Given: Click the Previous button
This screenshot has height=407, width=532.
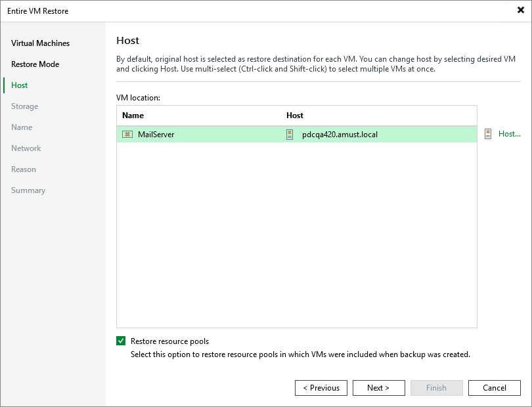Looking at the screenshot, I should pyautogui.click(x=321, y=387).
